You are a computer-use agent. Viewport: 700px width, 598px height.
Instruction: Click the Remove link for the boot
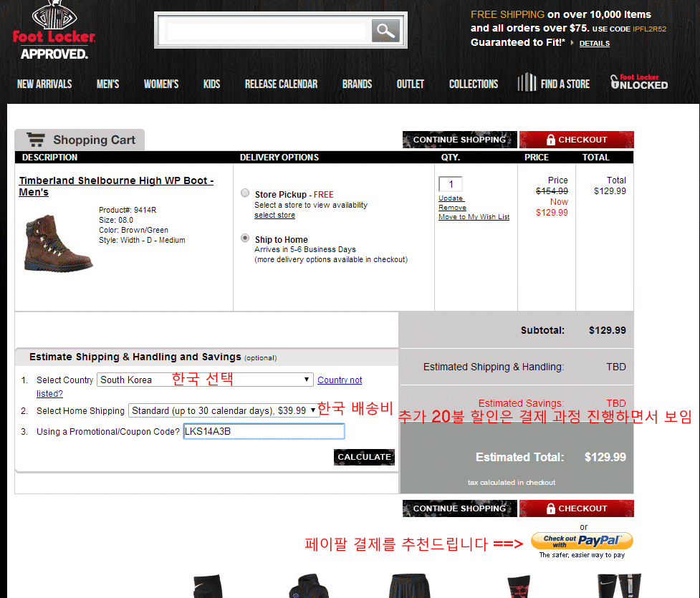(x=452, y=208)
